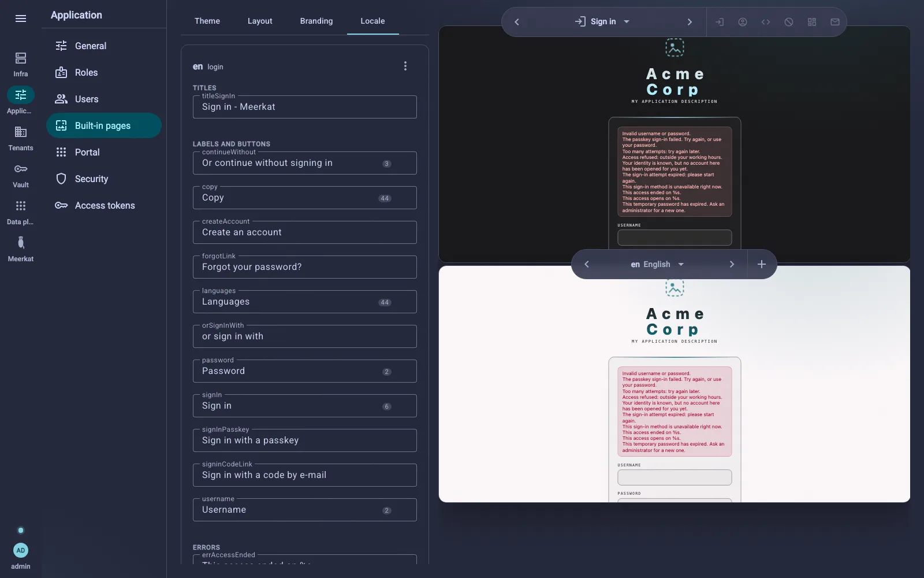The height and width of the screenshot is (578, 924).
Task: Click the ERRORS section heading
Action: pos(206,547)
